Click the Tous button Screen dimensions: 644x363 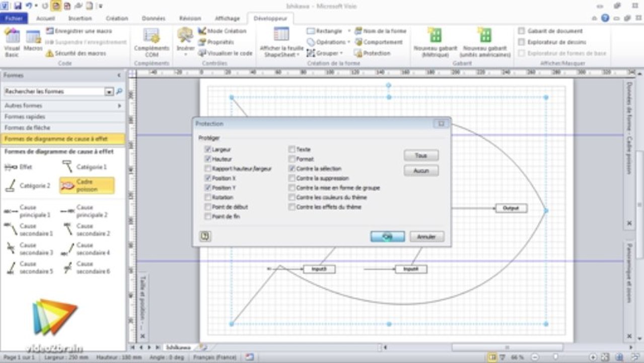(421, 156)
